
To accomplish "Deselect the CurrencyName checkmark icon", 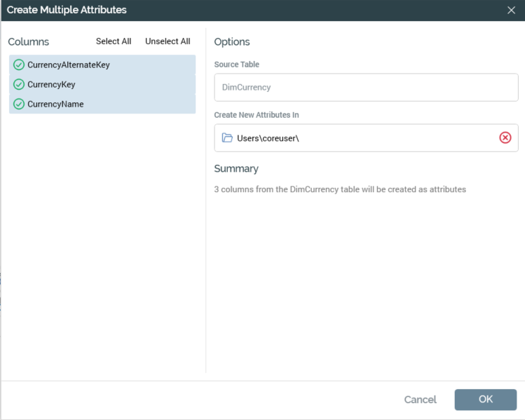I will (19, 104).
